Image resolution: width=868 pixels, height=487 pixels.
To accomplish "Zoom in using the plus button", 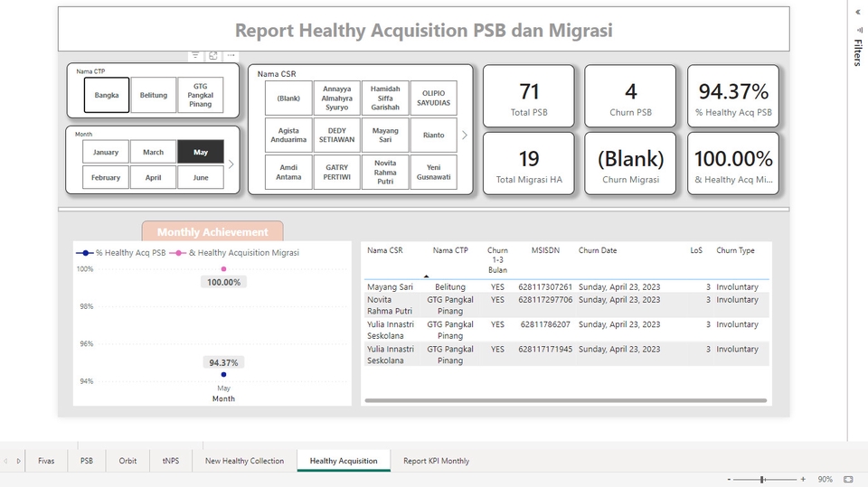I will 803,479.
